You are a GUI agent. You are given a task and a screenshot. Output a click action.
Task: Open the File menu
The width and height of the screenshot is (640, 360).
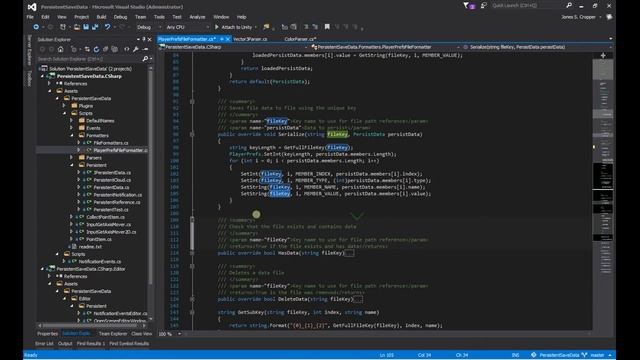(x=30, y=17)
